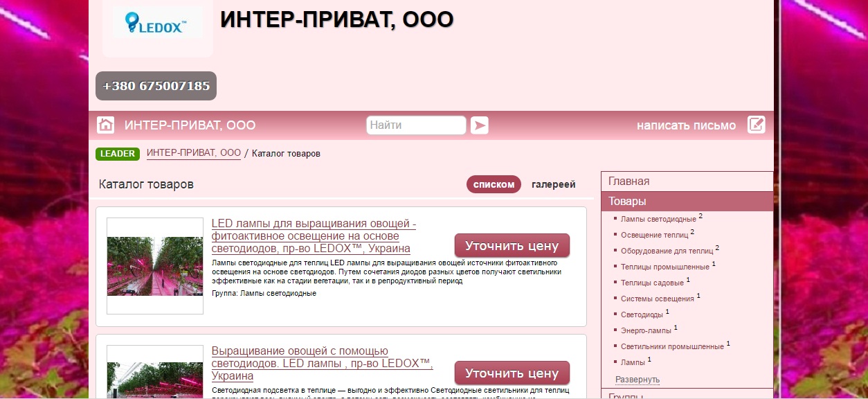Viewport: 868px width, 399px height.
Task: Click in the Найти search field
Action: point(415,125)
